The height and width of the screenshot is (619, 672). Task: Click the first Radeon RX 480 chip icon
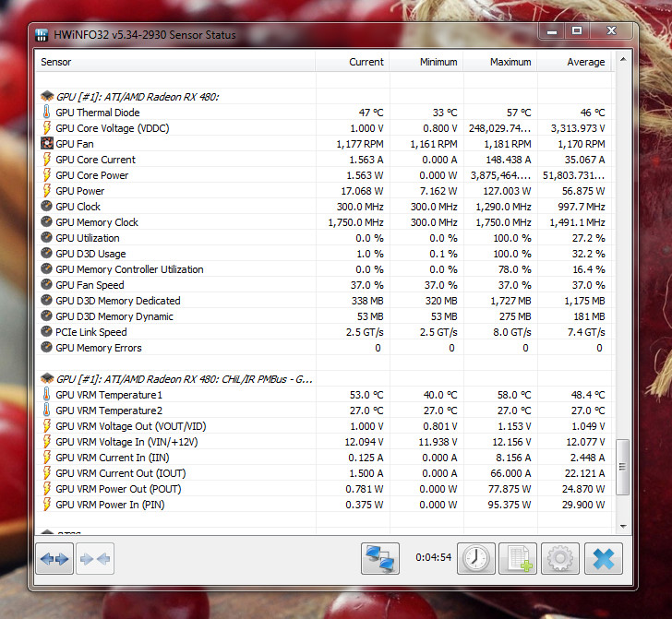click(x=47, y=96)
